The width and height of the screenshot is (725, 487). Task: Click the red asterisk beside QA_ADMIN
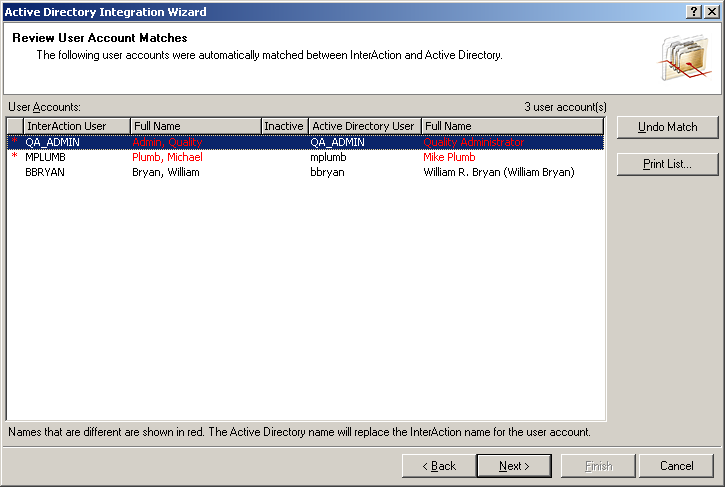tap(15, 142)
